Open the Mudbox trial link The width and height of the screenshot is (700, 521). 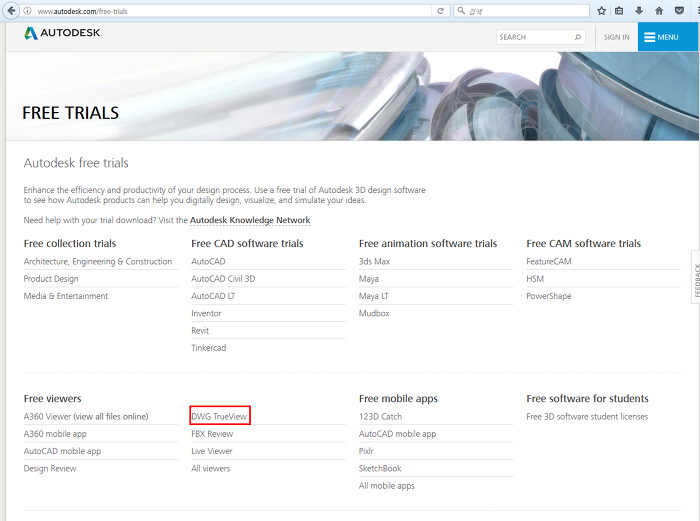coord(374,313)
